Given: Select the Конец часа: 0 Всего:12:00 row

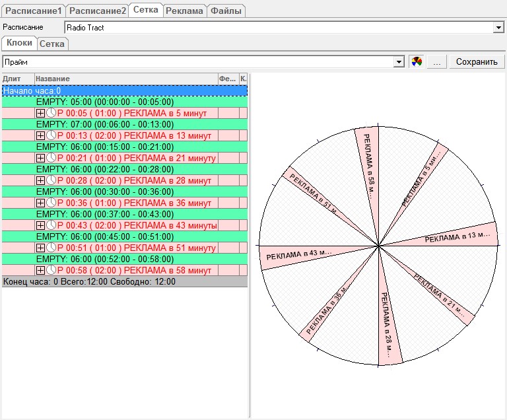Looking at the screenshot, I should 125,281.
